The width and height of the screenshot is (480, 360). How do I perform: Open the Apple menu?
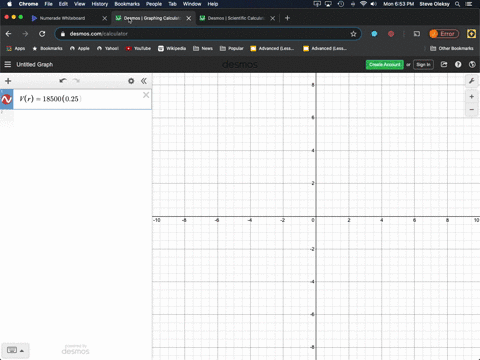coord(9,4)
